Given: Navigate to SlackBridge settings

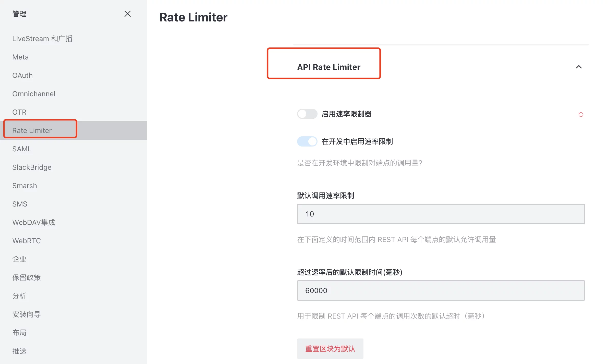Looking at the screenshot, I should point(32,167).
